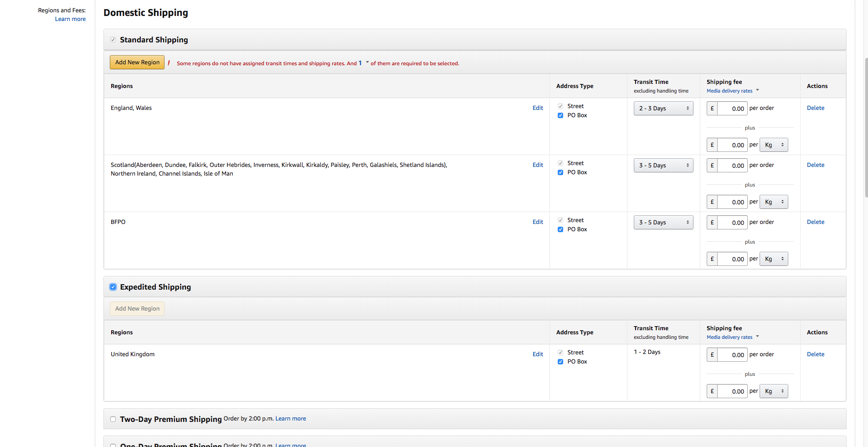Image resolution: width=868 pixels, height=447 pixels.
Task: Click per Kg fee field for United Kingdom
Action: click(x=732, y=391)
